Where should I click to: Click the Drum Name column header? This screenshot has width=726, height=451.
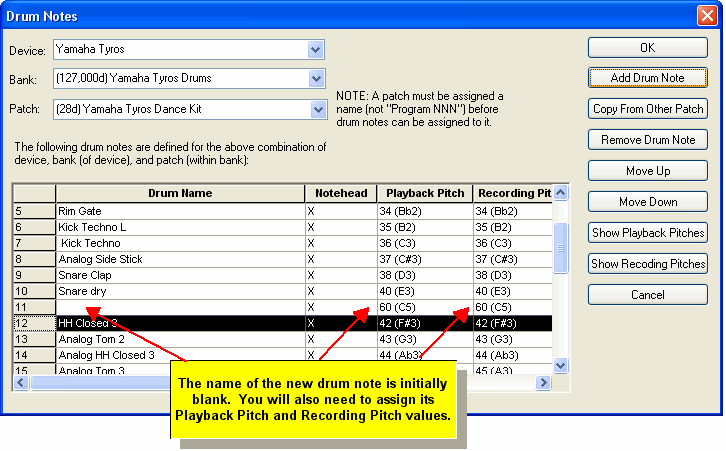(x=180, y=193)
